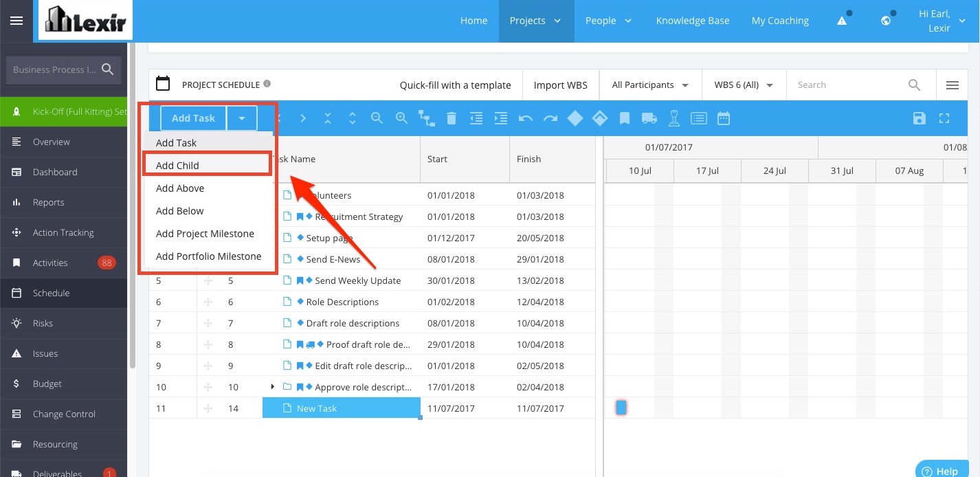Open the schedule panel hamburger menu
Screen dimensions: 980x477
pyautogui.click(x=953, y=85)
